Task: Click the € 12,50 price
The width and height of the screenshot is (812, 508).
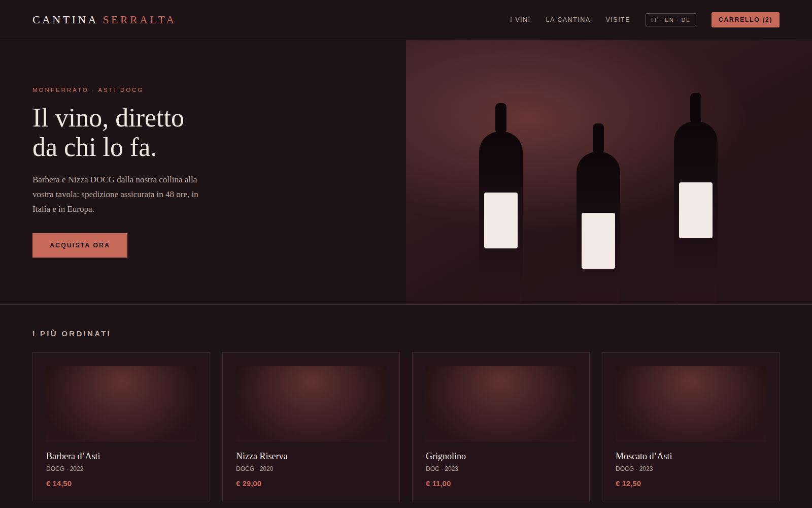Action: pyautogui.click(x=628, y=484)
